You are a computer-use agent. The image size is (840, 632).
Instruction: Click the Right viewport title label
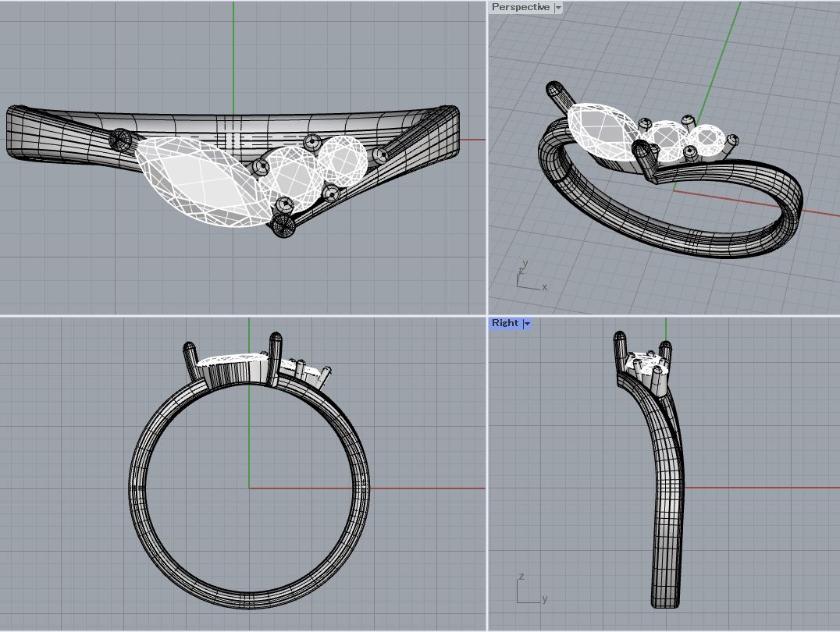(x=504, y=323)
